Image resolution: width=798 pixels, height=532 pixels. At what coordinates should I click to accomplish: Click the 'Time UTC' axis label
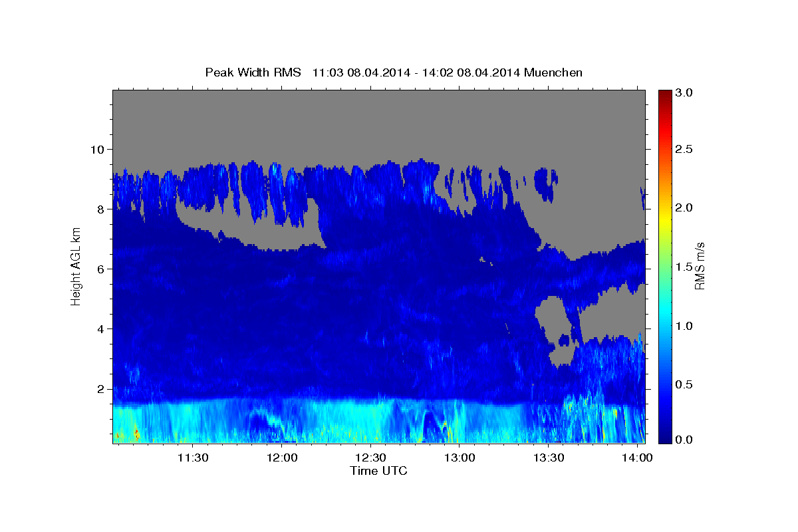[378, 471]
